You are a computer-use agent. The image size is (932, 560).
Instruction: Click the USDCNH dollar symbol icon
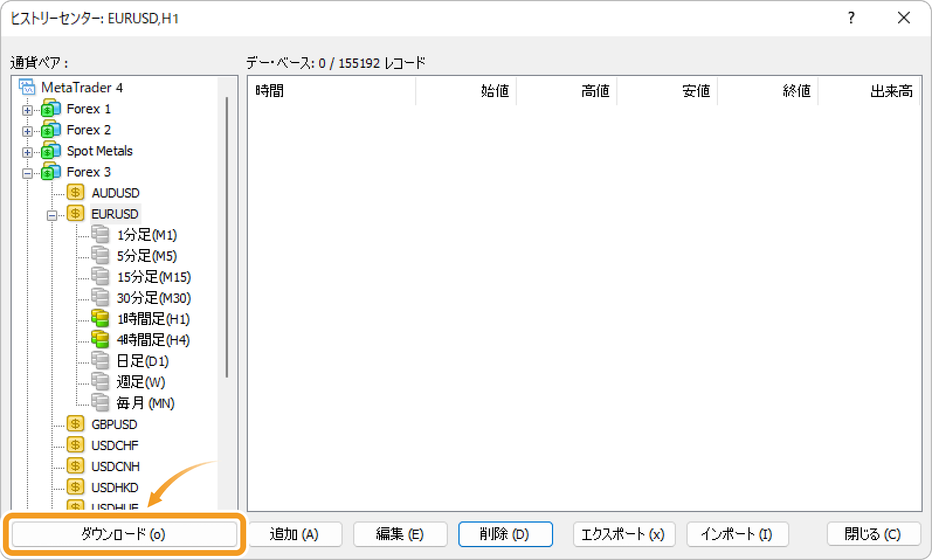pos(75,466)
